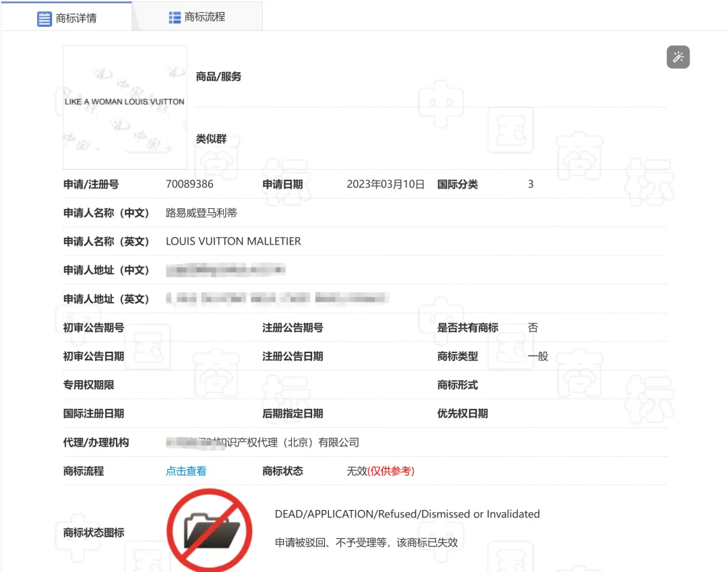Click the 代理/办理机构 label
This screenshot has height=572, width=728.
click(96, 443)
